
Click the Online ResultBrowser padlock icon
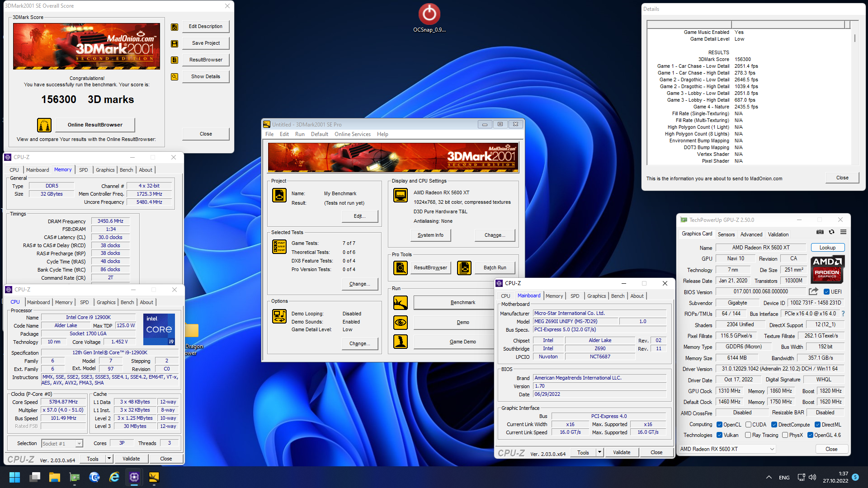tap(44, 125)
